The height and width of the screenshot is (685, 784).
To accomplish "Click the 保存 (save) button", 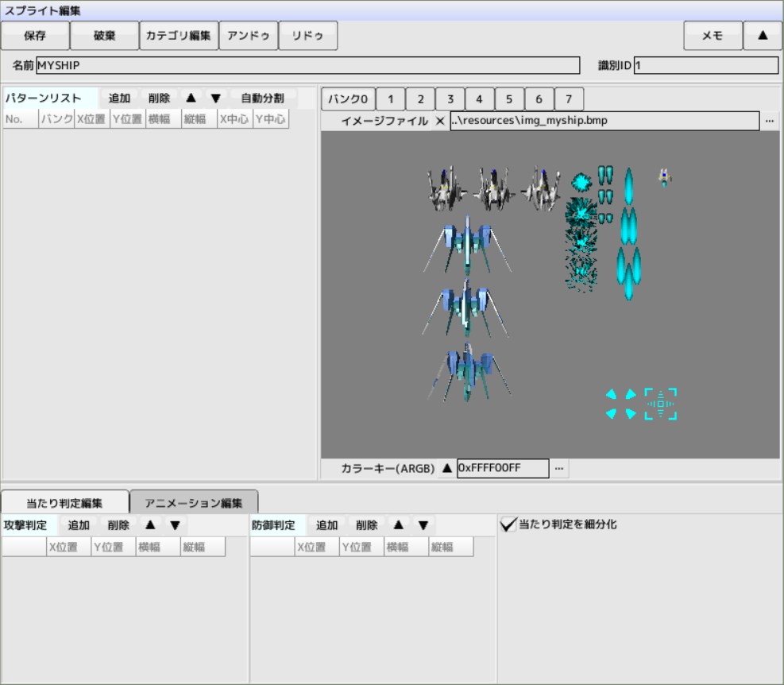I will tap(35, 36).
